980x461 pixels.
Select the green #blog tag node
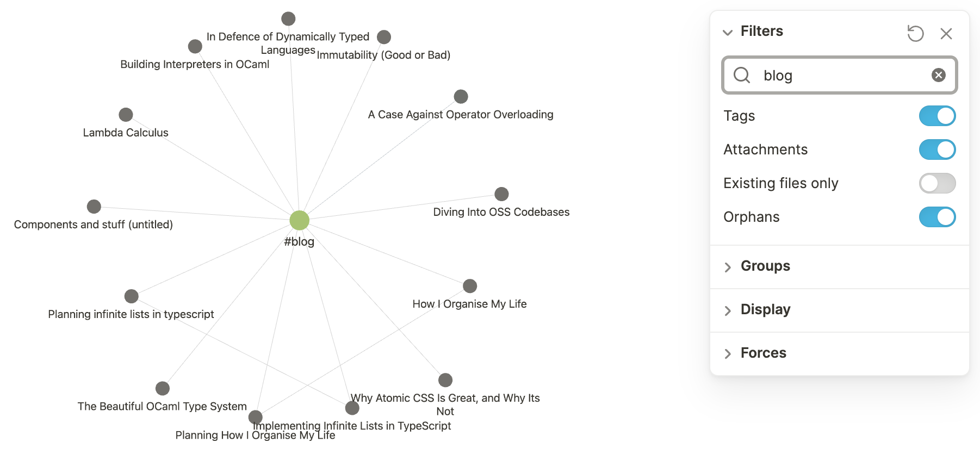pyautogui.click(x=299, y=220)
